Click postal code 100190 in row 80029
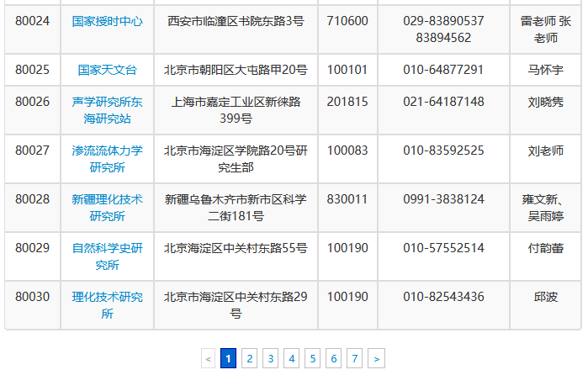 (347, 248)
